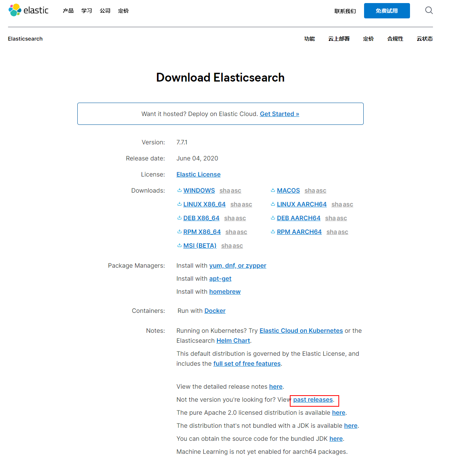Open the Helm Chart link
Image resolution: width=459 pixels, height=476 pixels.
point(233,340)
